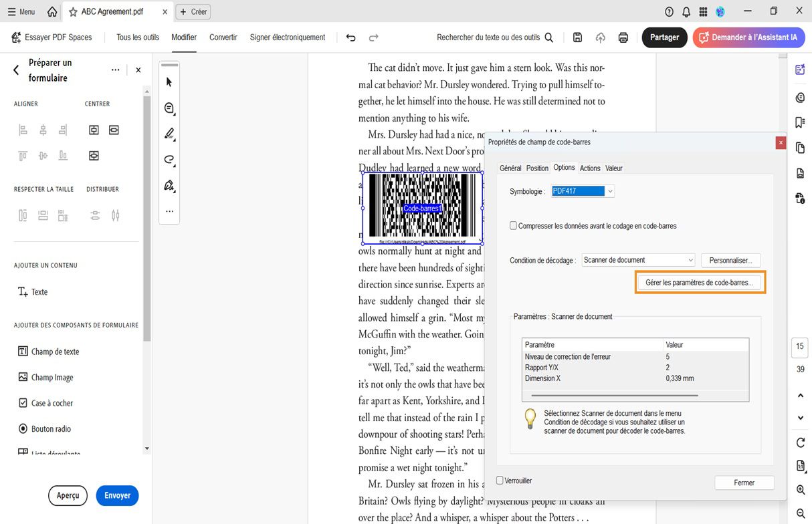Click the parameters list horizontal scrollbar
The image size is (812, 524).
pos(615,395)
